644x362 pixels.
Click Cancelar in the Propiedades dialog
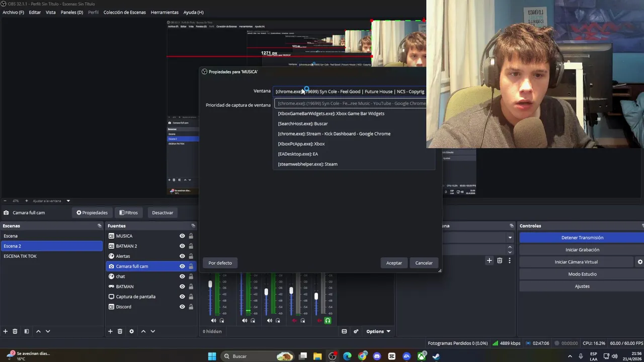pyautogui.click(x=424, y=263)
